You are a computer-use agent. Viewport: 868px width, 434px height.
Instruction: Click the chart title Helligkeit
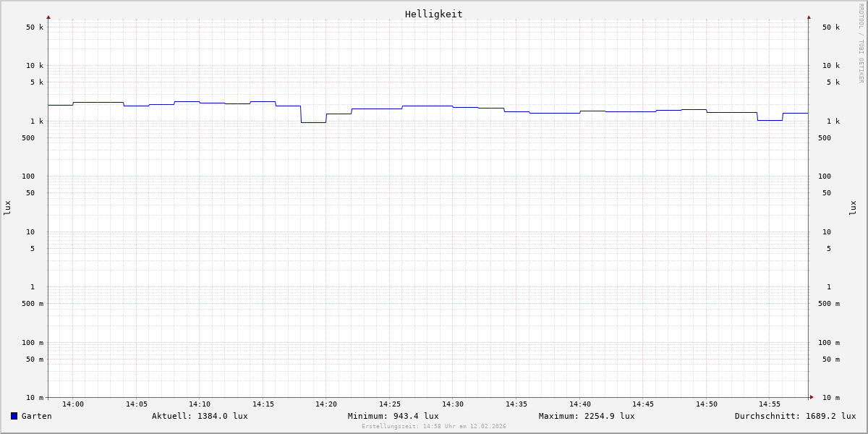coord(434,14)
